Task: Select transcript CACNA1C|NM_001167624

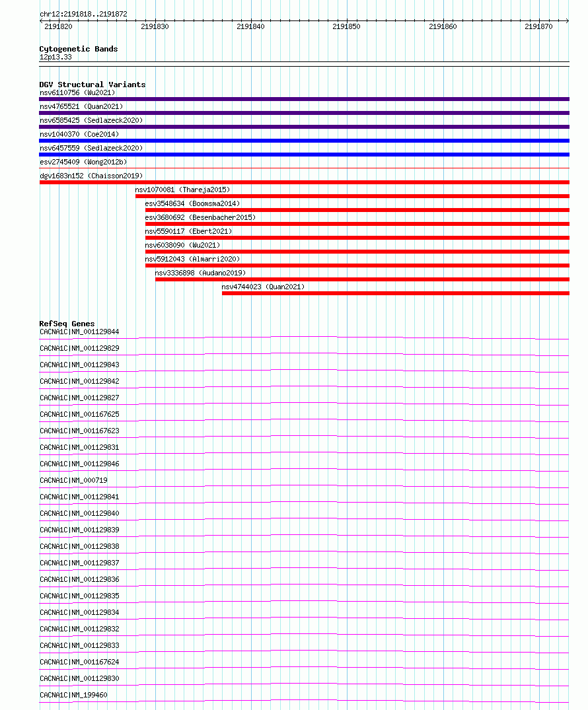Action: [x=79, y=662]
